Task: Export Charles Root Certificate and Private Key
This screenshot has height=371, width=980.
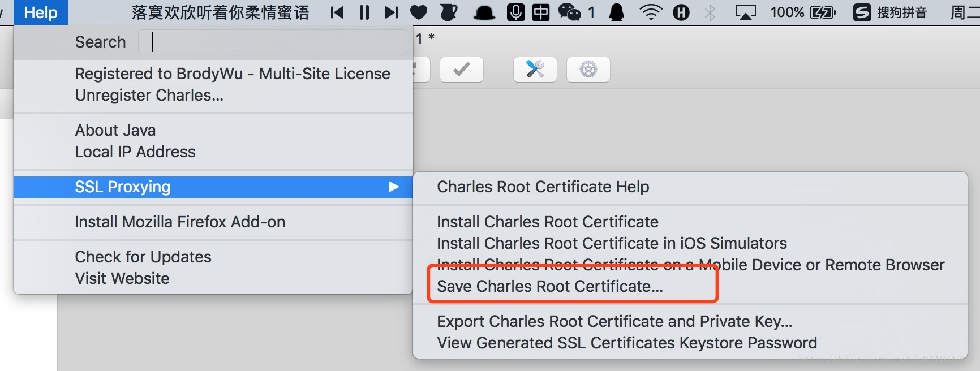Action: 690,321
